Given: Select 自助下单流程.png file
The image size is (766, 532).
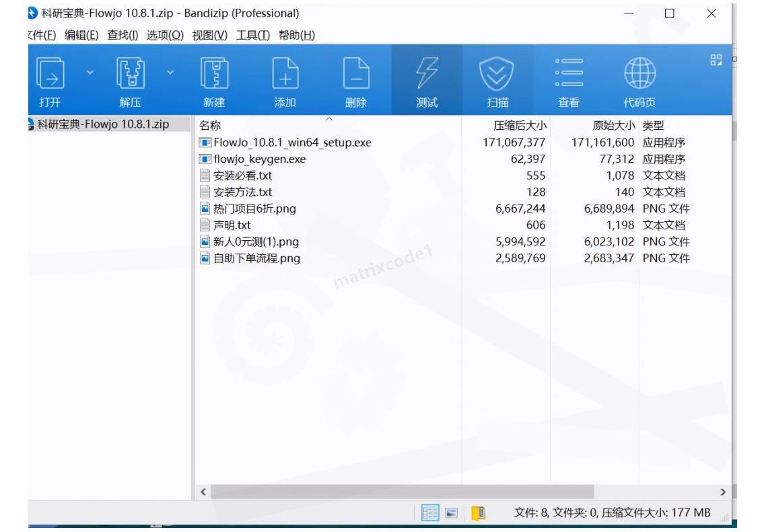Looking at the screenshot, I should click(x=256, y=259).
